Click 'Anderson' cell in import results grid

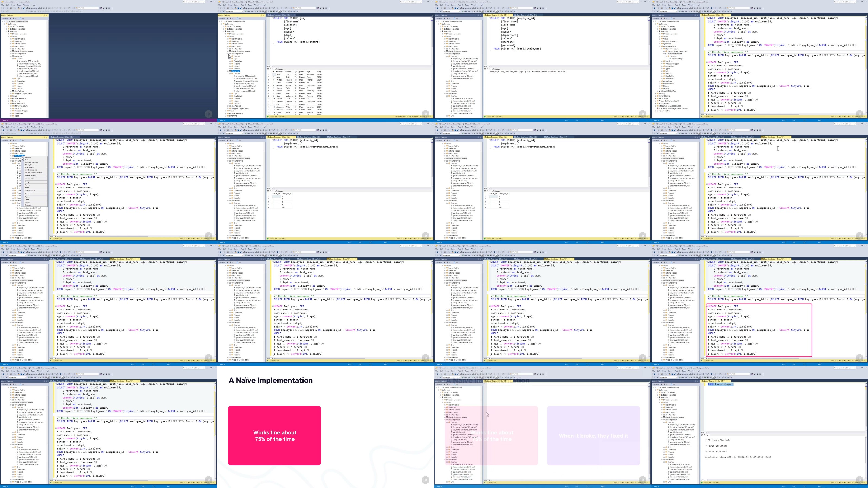(289, 96)
